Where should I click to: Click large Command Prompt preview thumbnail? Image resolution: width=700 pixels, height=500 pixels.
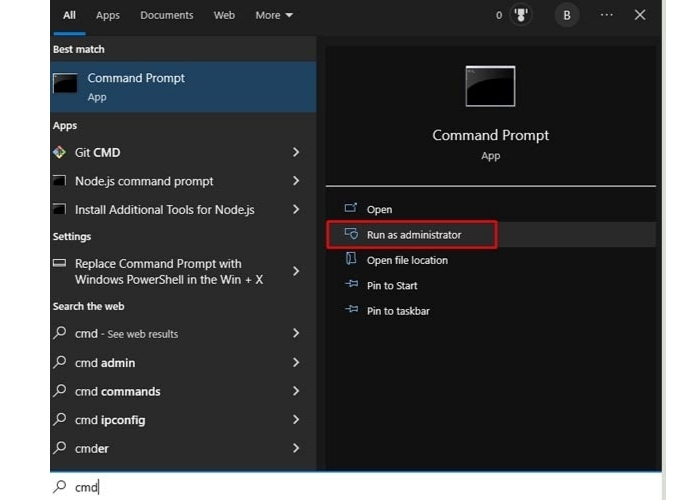pos(490,86)
